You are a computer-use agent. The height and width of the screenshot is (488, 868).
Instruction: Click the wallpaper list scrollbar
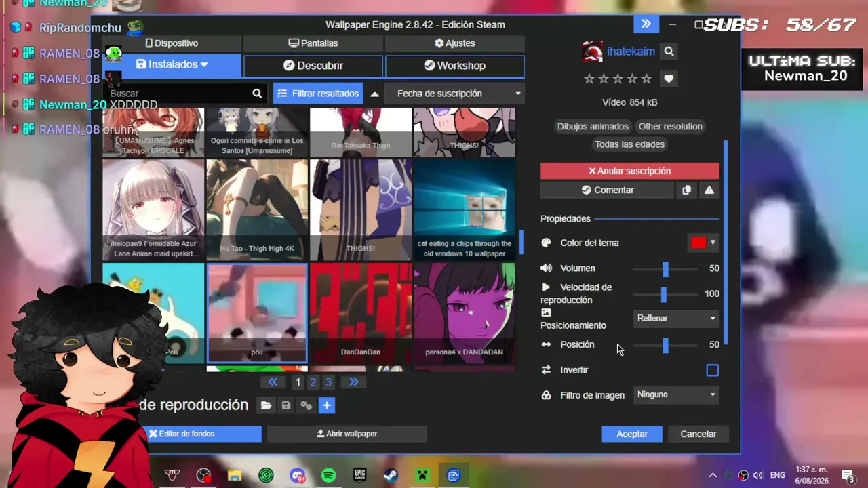[521, 243]
